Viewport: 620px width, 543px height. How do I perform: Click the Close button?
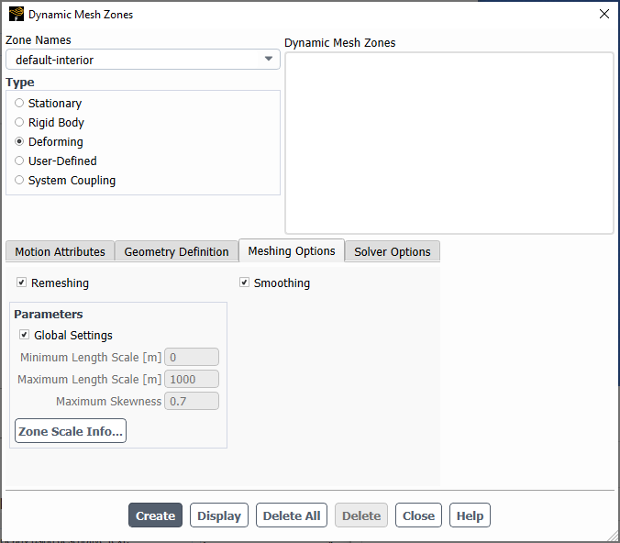[x=418, y=515]
